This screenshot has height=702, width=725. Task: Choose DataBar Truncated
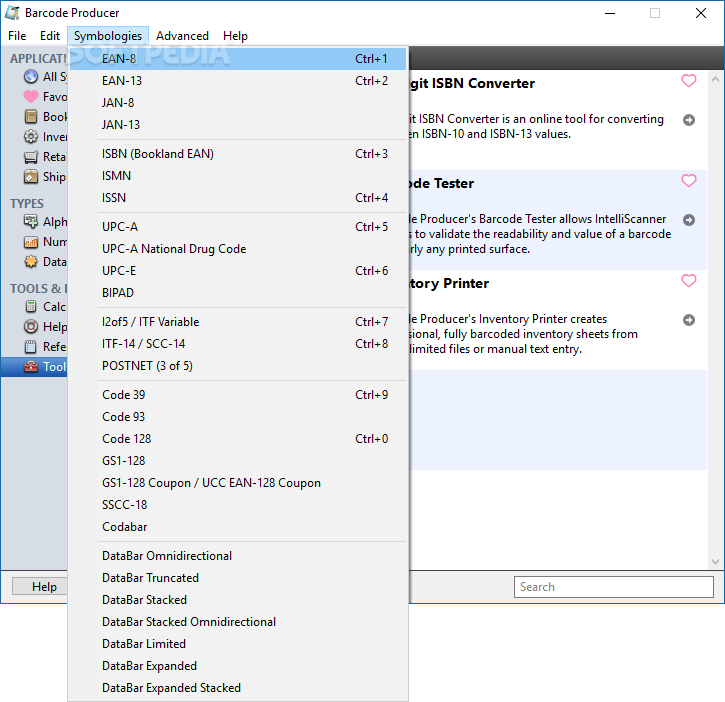click(238, 578)
